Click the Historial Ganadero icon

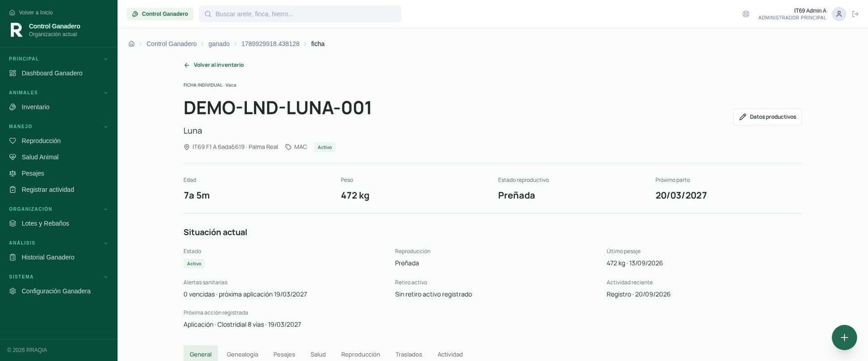pos(13,258)
